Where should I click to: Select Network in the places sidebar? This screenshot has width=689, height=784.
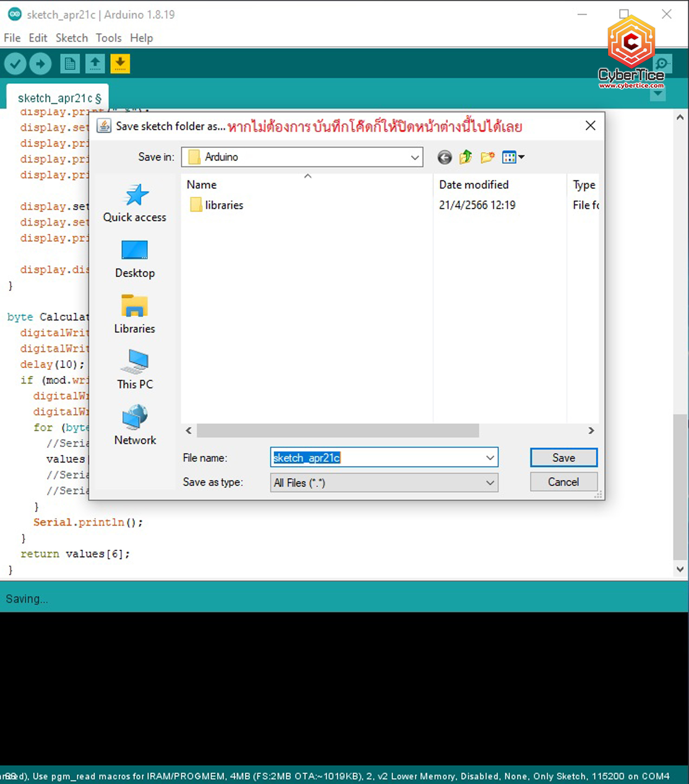tap(135, 426)
